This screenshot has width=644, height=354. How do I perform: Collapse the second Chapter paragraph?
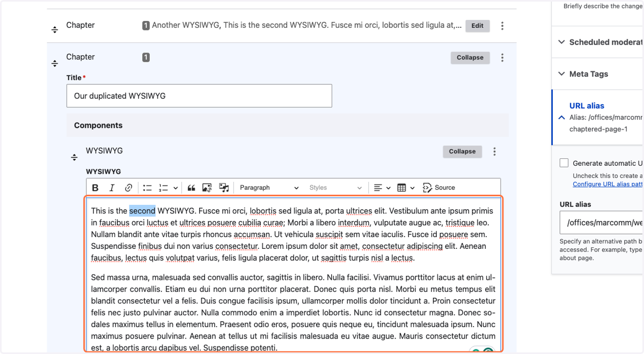pos(470,57)
